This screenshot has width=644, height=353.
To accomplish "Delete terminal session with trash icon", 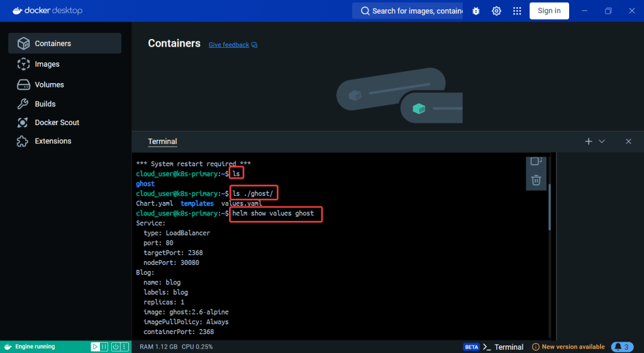I will pyautogui.click(x=536, y=181).
